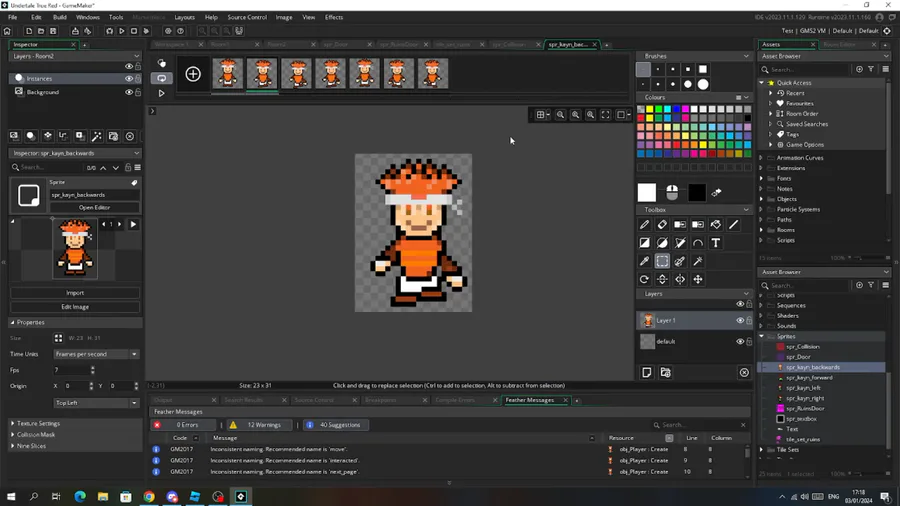Image resolution: width=900 pixels, height=506 pixels.
Task: Click the Stop icon in main toolbar
Action: pos(134,31)
